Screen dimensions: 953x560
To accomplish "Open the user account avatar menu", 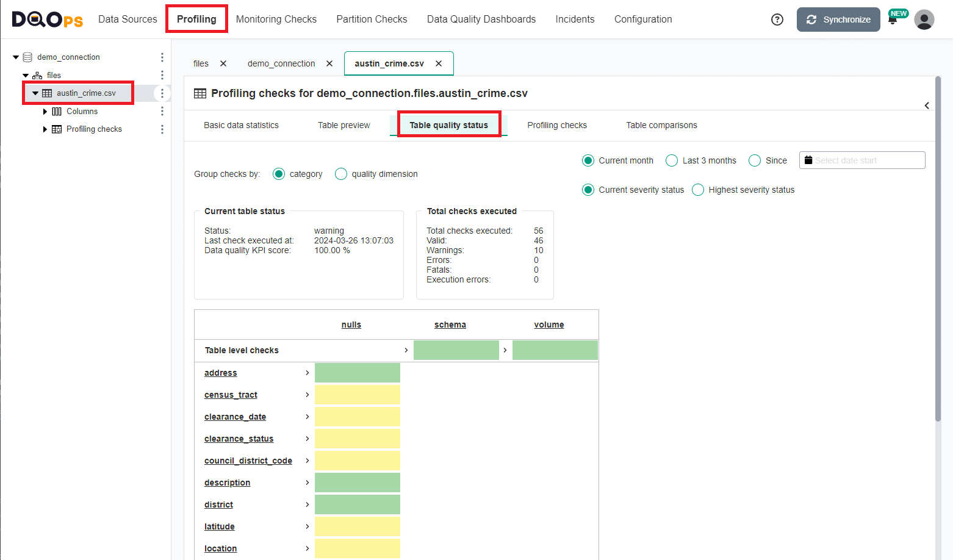I will coord(924,19).
